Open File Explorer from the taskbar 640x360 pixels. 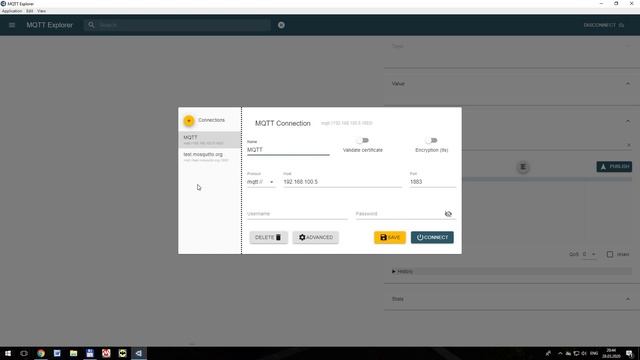(73, 353)
